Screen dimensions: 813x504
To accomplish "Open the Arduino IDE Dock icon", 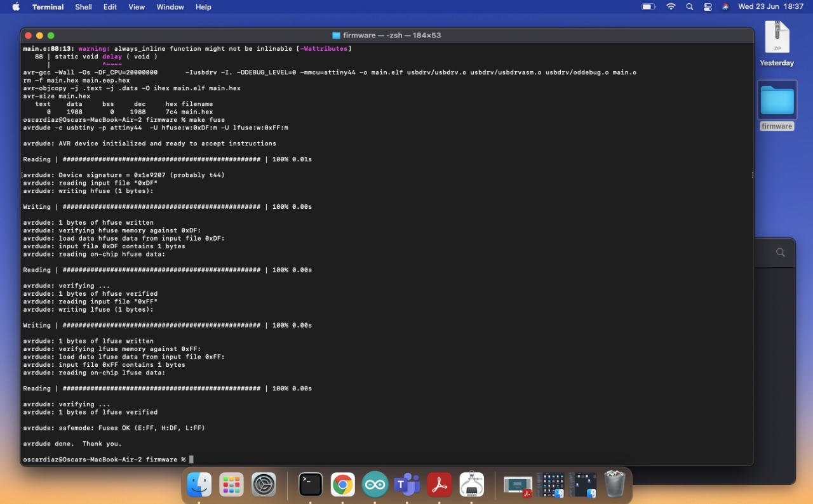I will pyautogui.click(x=375, y=486).
